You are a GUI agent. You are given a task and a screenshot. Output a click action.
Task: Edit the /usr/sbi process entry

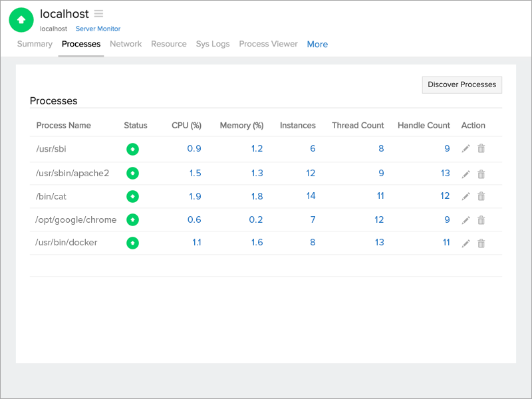[x=465, y=149]
